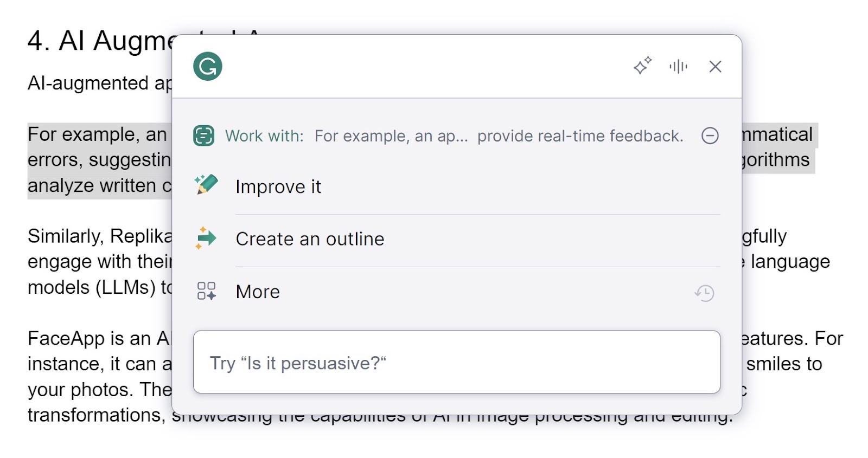Select the Improve it pencil icon
The image size is (868, 458).
[x=206, y=184]
